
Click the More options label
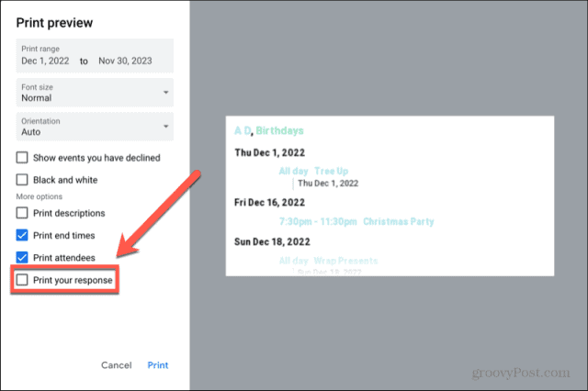click(39, 196)
